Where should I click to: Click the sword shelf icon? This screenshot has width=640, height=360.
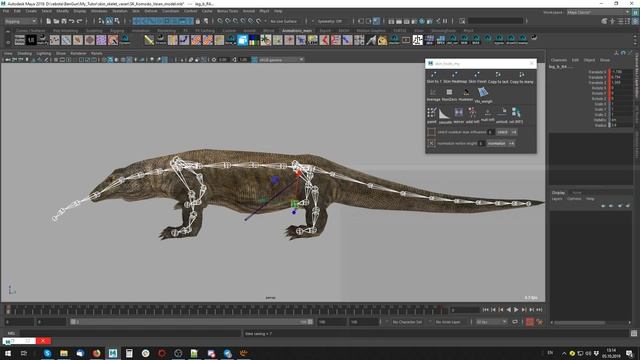pyautogui.click(x=149, y=40)
